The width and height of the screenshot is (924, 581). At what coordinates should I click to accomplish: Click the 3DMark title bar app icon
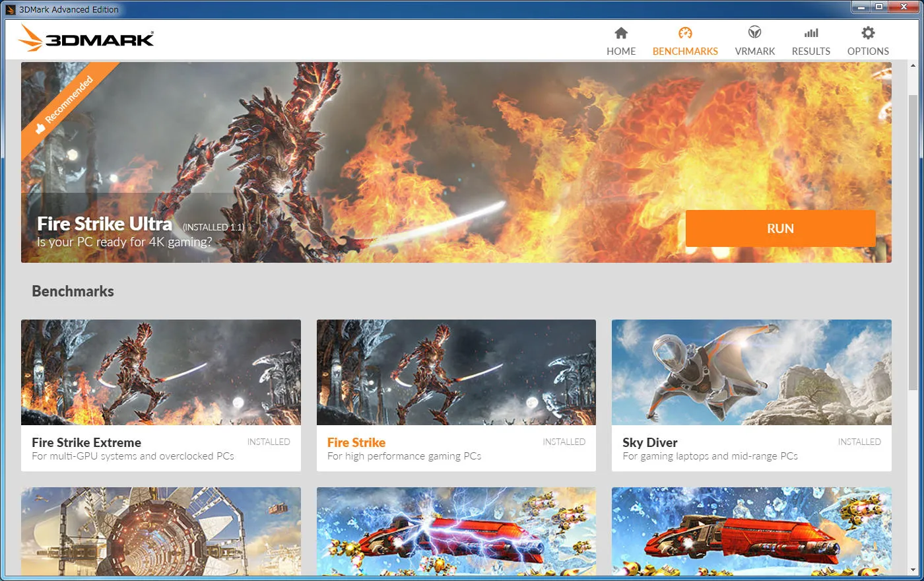10,9
